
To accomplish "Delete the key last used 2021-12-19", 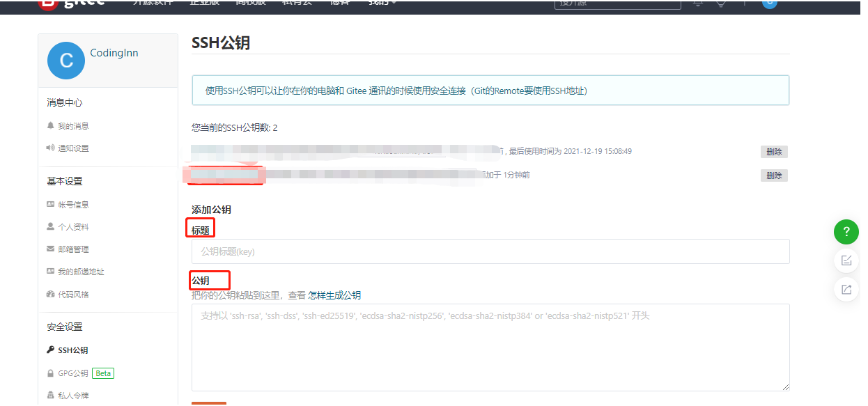I will 774,152.
